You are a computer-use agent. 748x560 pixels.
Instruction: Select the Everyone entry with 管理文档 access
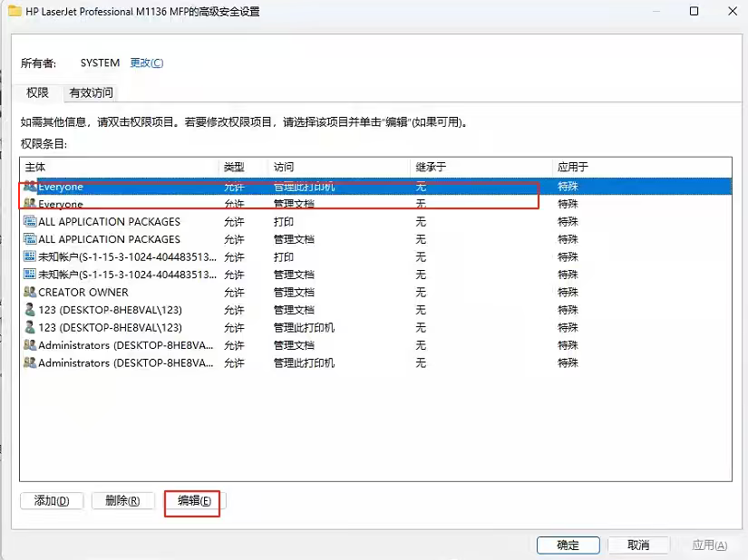coord(376,204)
